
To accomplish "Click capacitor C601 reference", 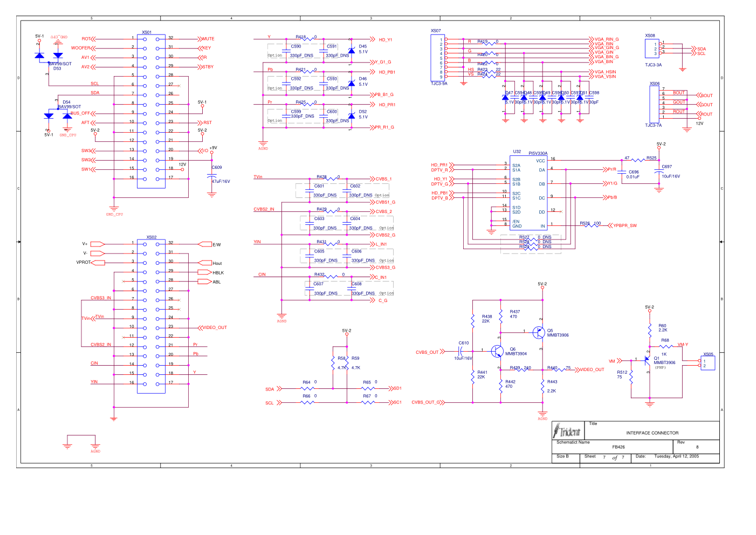I will [319, 186].
